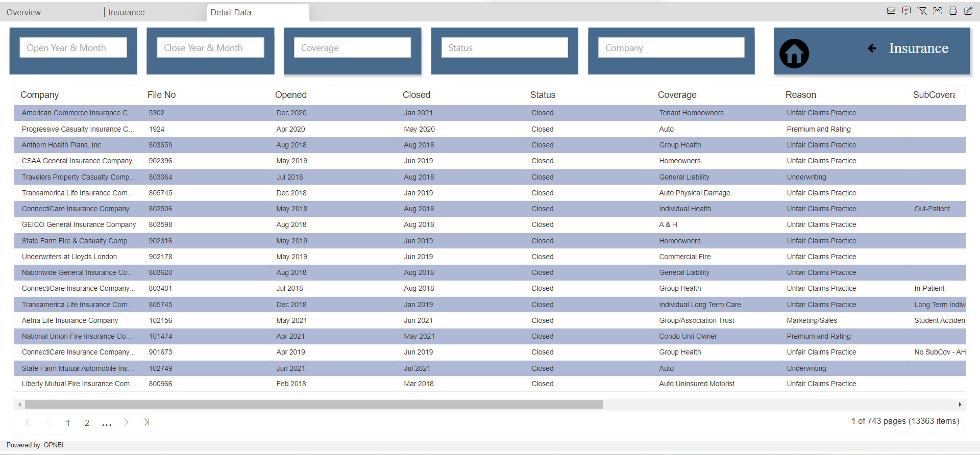The image size is (980, 455).
Task: Select Progressive Casualty Insurance company cell
Action: [78, 129]
